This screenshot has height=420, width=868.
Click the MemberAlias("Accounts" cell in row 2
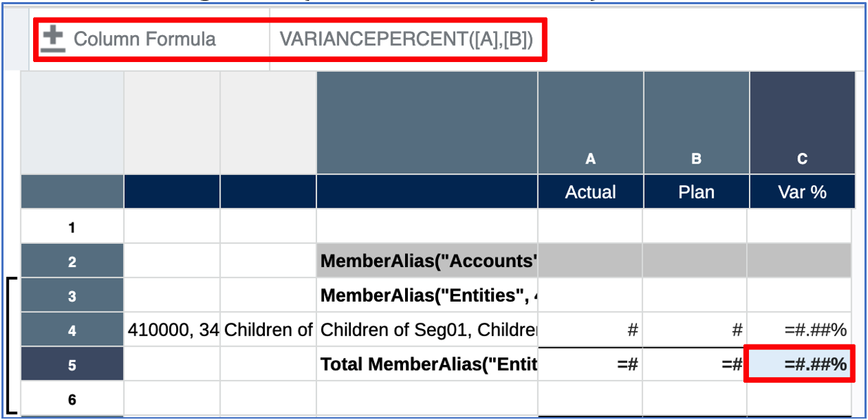[x=427, y=261]
